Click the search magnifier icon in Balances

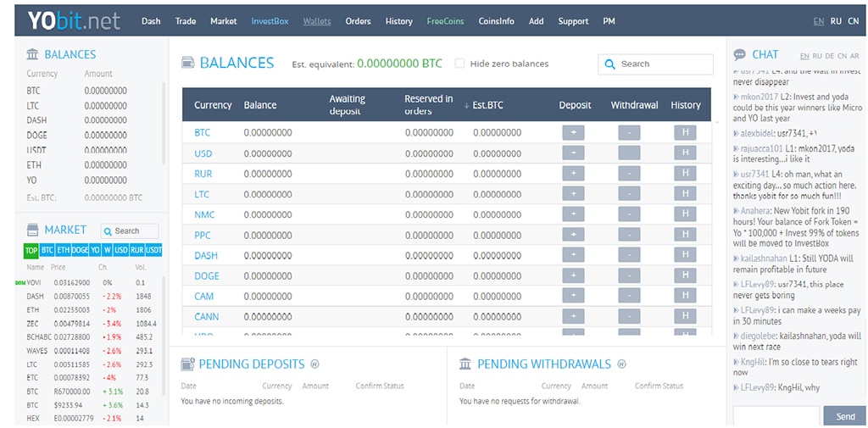610,64
